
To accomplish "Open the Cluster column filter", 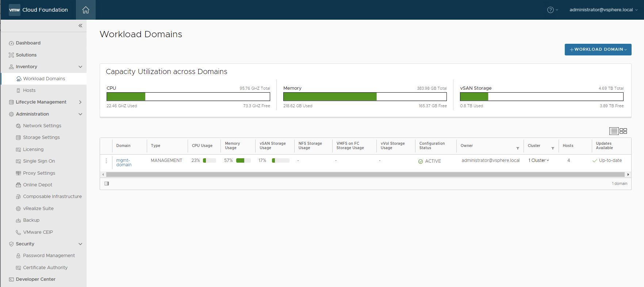I will [553, 148].
